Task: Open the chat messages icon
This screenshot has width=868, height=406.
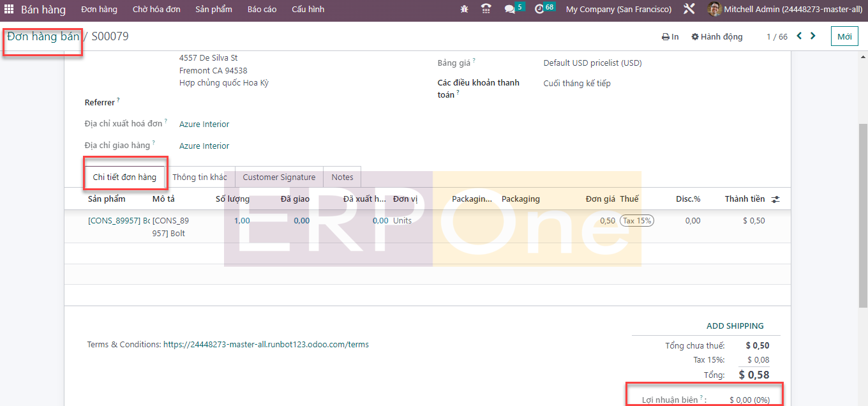Action: (x=510, y=10)
